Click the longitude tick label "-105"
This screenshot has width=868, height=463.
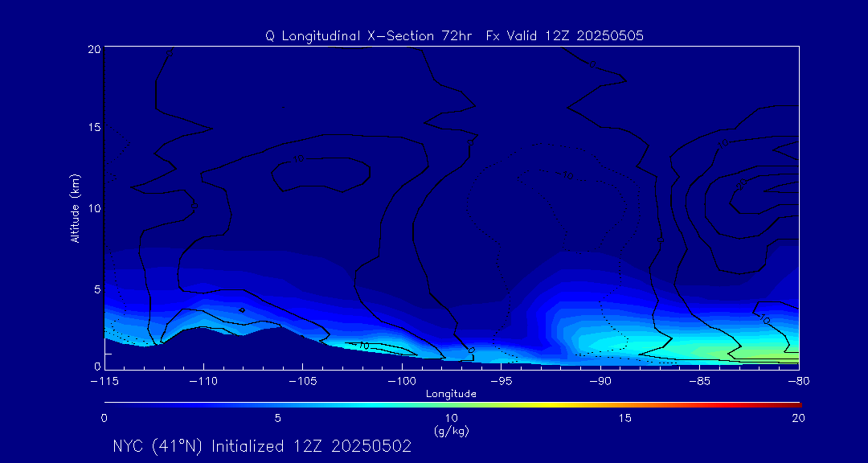pos(303,382)
